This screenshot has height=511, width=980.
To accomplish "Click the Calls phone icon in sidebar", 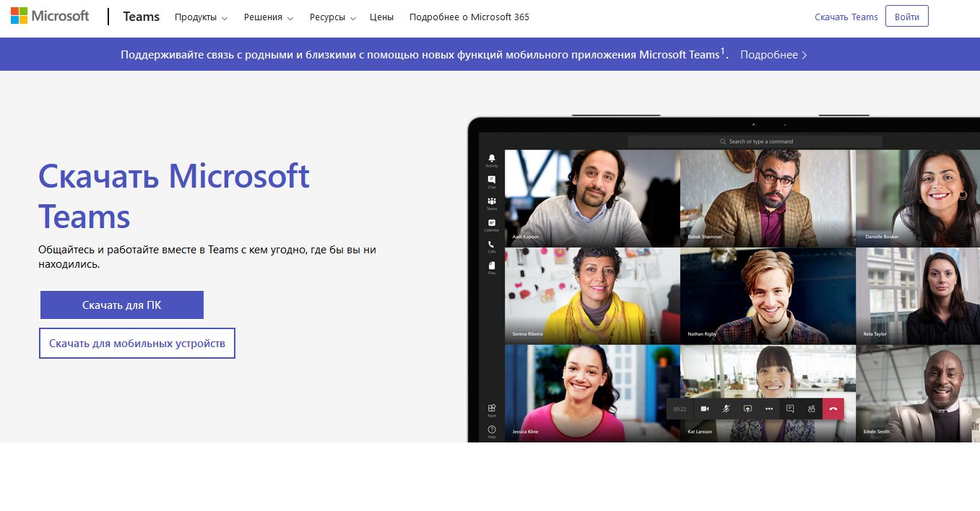I will pos(492,245).
